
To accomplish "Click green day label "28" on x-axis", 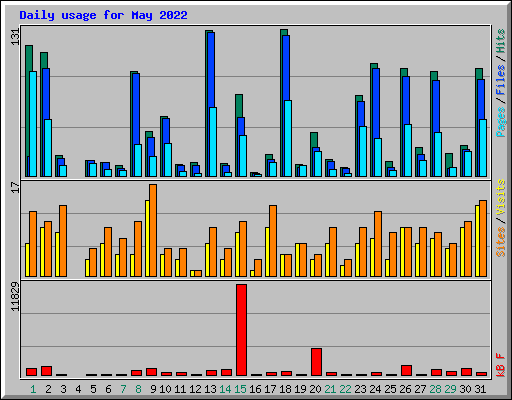I will point(435,389).
